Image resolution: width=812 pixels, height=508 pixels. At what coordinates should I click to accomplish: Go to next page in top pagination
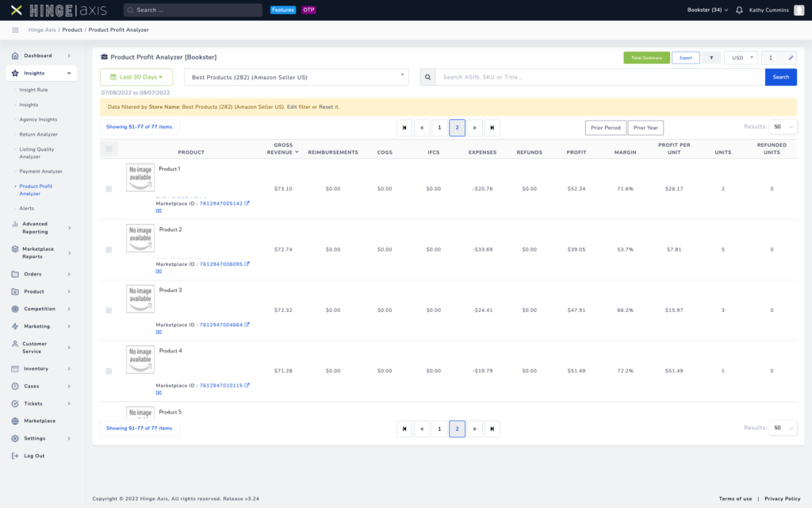pyautogui.click(x=474, y=128)
